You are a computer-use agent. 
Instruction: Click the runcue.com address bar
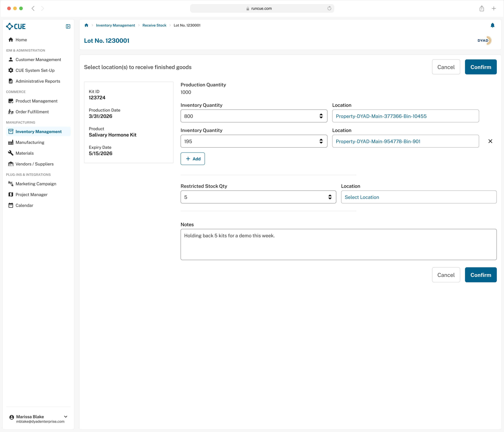tap(262, 9)
